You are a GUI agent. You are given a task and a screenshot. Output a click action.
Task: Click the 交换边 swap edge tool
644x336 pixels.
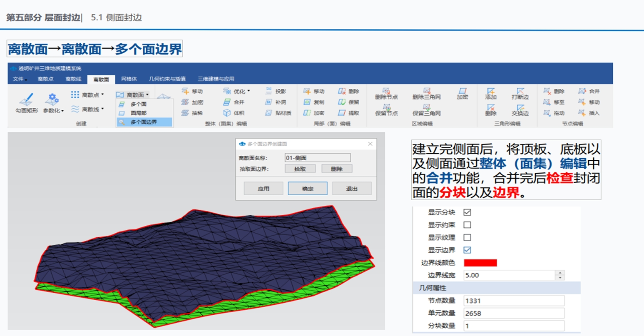pyautogui.click(x=520, y=110)
